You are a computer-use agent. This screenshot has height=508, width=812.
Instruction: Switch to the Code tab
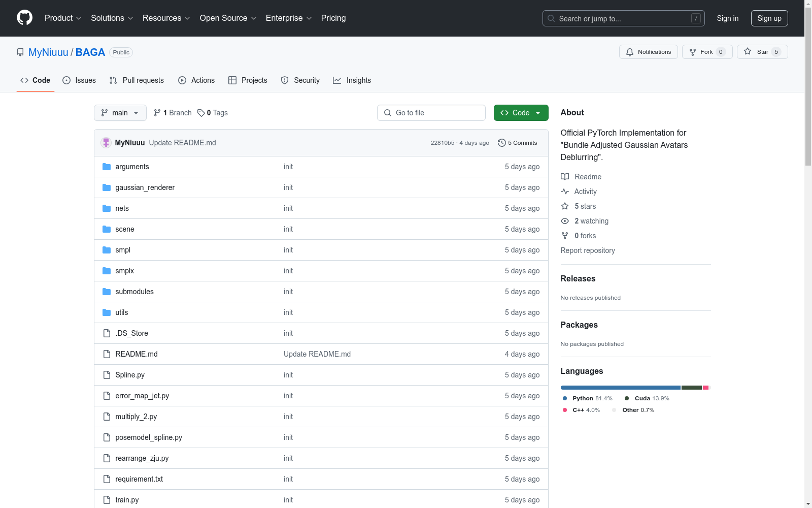point(36,80)
